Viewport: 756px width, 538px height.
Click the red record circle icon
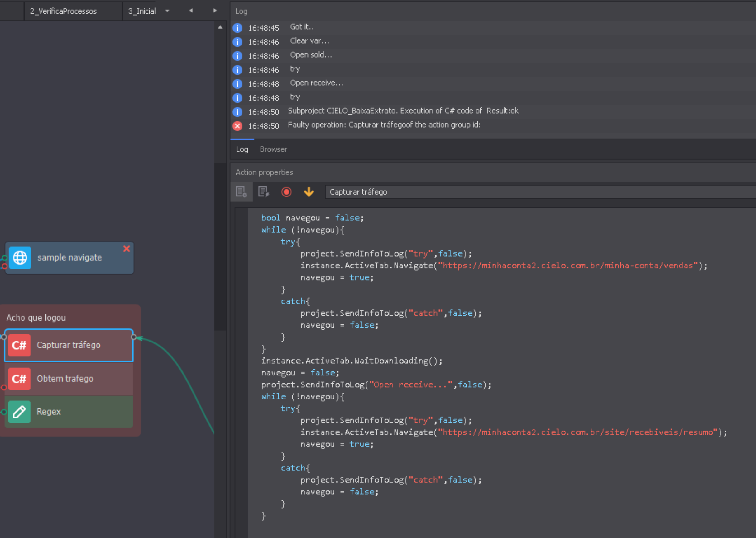tap(286, 192)
